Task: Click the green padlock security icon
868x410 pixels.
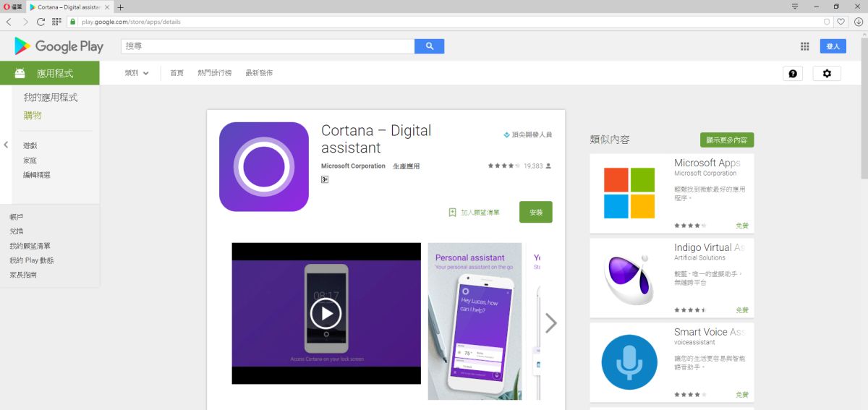Action: point(72,22)
